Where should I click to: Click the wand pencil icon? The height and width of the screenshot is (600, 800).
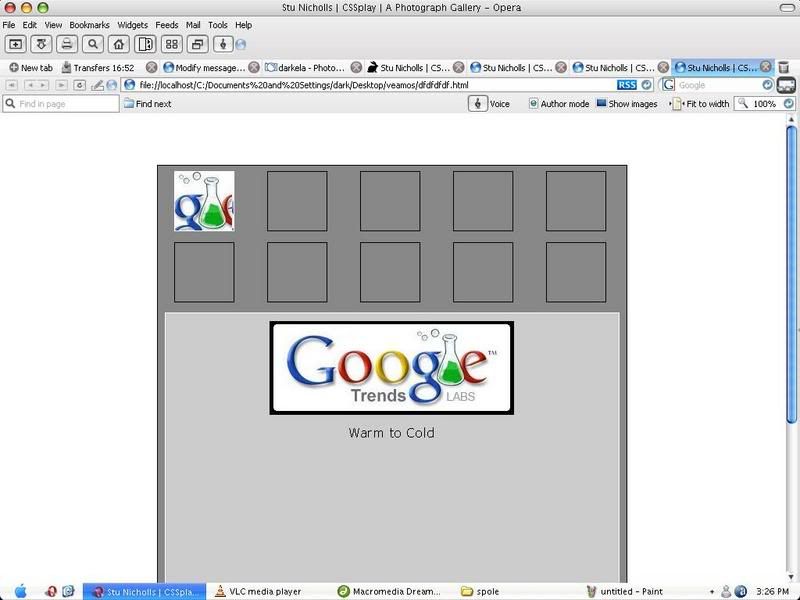(x=97, y=85)
